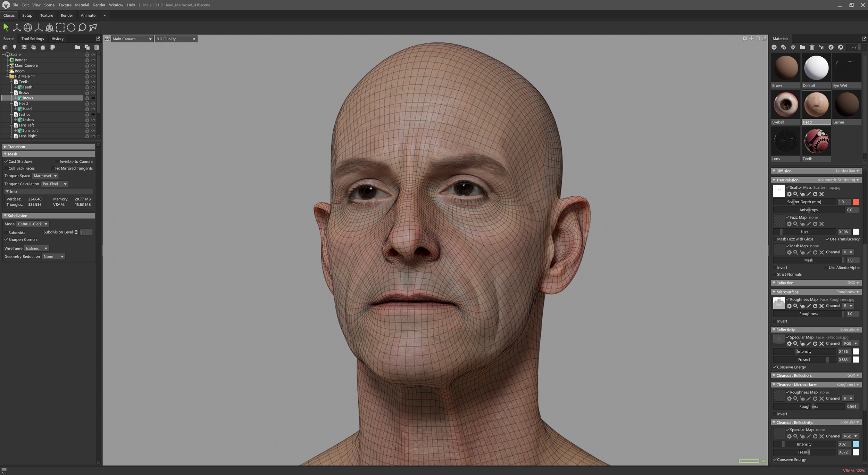The width and height of the screenshot is (868, 475).
Task: Add a new light to the scene
Action: click(15, 47)
